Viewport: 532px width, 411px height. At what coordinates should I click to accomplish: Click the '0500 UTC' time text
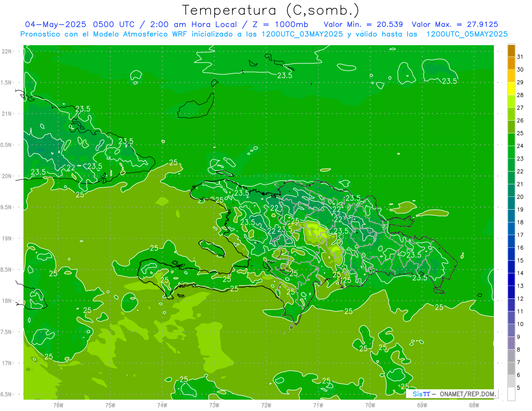click(x=113, y=24)
